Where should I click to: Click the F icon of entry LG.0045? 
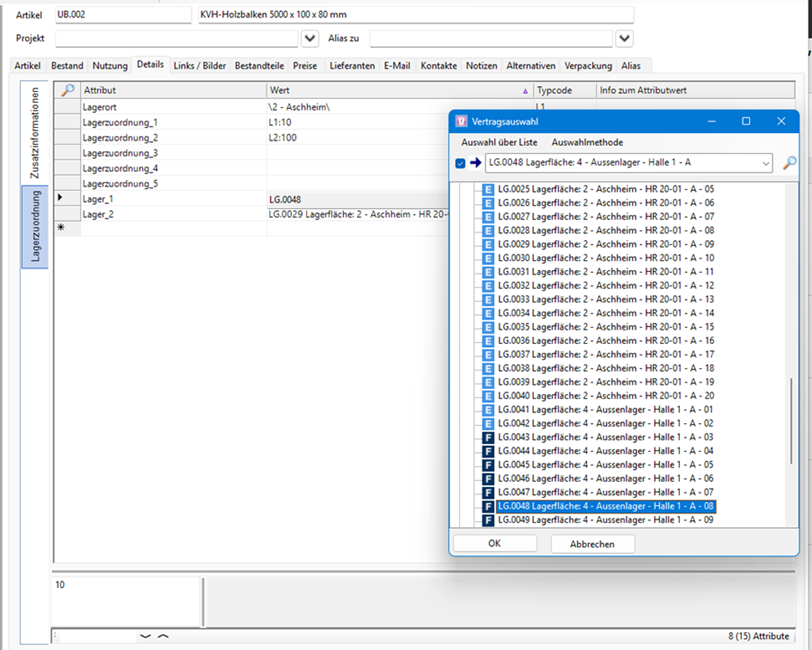[488, 465]
